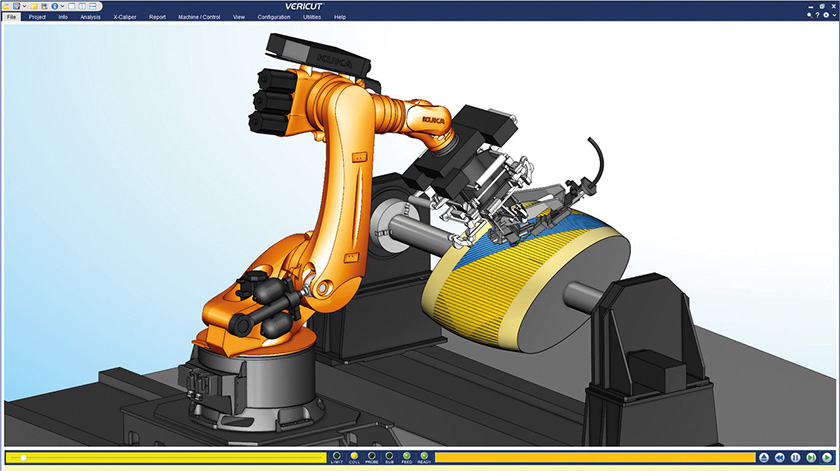840x471 pixels.
Task: Click the open project folder icon
Action: (x=6, y=6)
